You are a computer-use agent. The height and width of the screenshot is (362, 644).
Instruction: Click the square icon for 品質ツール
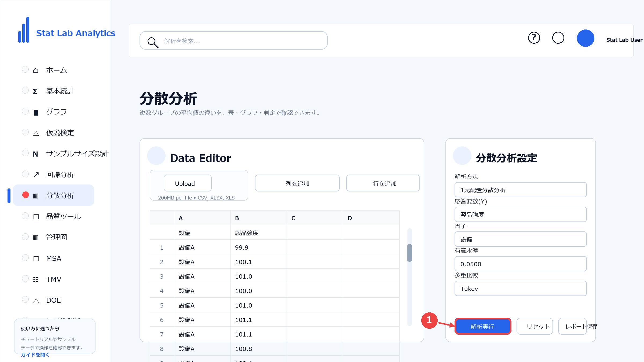point(36,217)
